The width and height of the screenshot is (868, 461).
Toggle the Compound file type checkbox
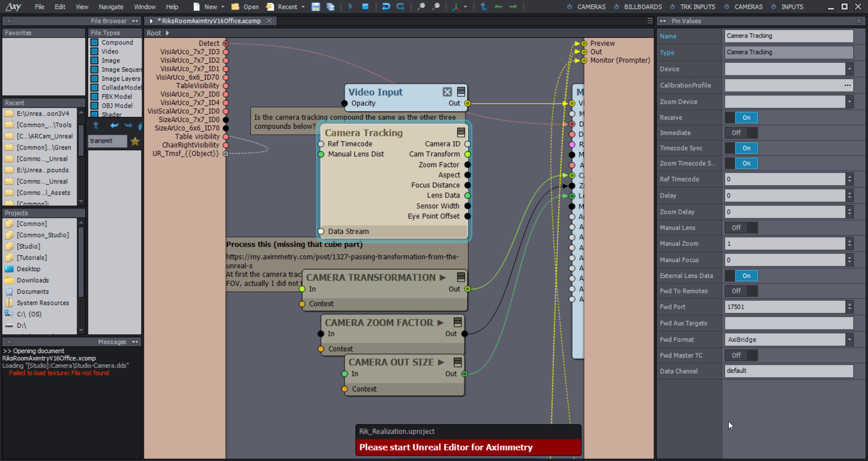[94, 42]
